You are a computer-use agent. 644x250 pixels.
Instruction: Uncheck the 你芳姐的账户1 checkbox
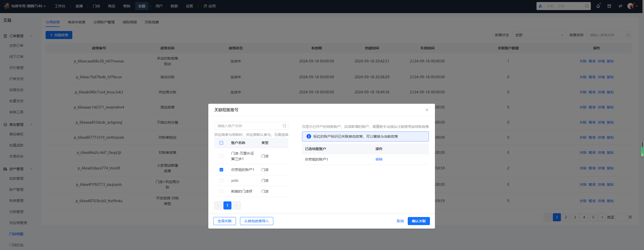221,170
